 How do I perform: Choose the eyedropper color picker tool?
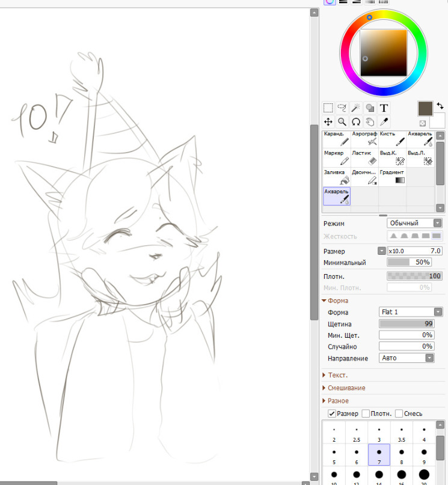click(384, 121)
